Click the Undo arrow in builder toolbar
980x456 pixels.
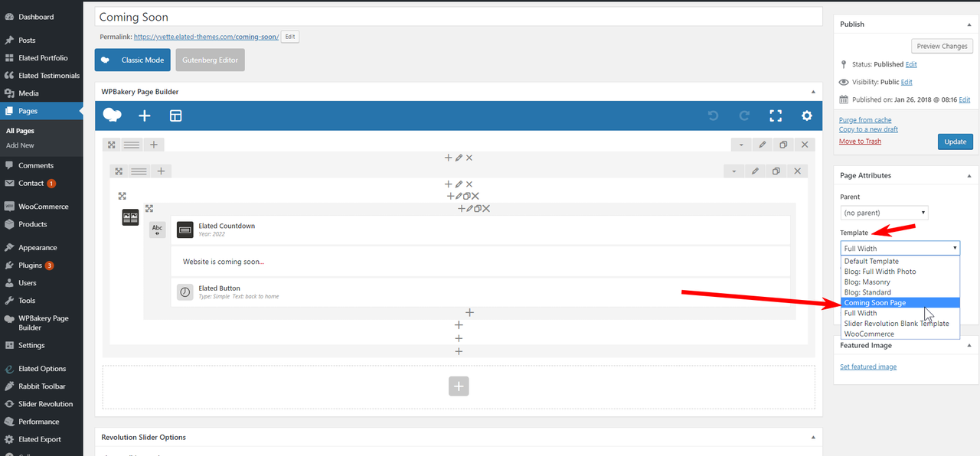pyautogui.click(x=713, y=116)
